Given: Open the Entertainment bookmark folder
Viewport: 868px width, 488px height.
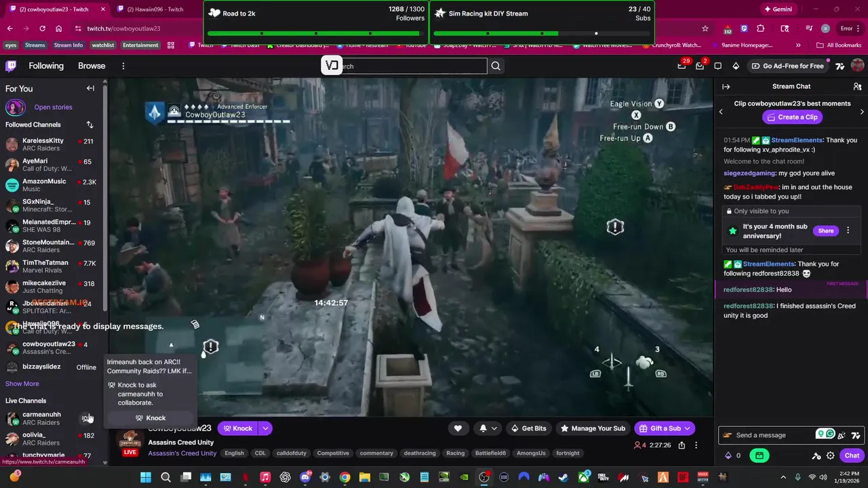Looking at the screenshot, I should [x=140, y=45].
